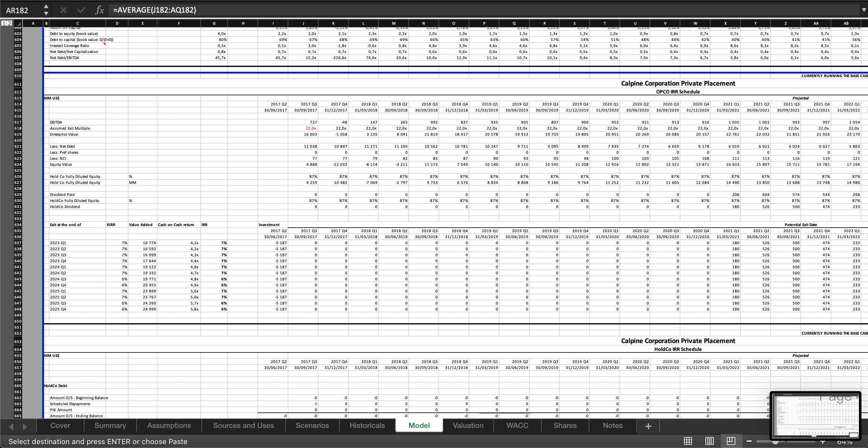Screen dimensions: 868x448
Task: Click the 'Debt to equity (book value)' label
Action: (74, 34)
